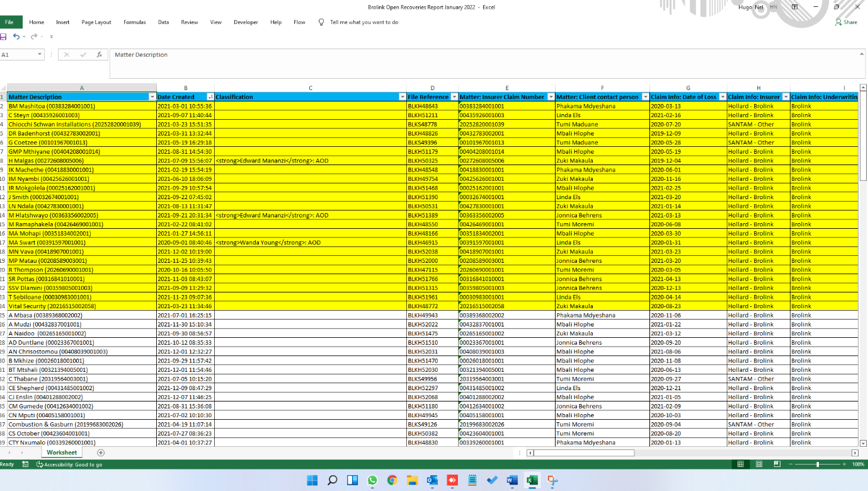Click the zoom slider handle
The height and width of the screenshot is (491, 868).
(818, 465)
